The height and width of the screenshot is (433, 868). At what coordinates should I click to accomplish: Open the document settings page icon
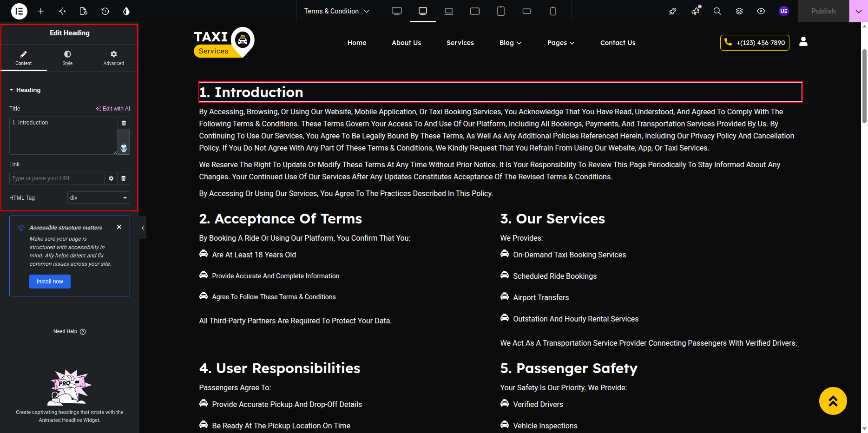(84, 11)
